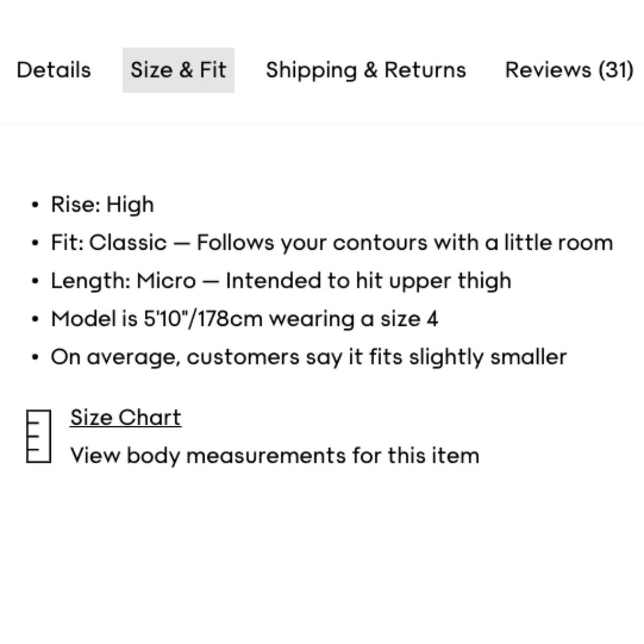Click the 'Length: Micro' description line
The width and height of the screenshot is (644, 644).
coord(281,281)
